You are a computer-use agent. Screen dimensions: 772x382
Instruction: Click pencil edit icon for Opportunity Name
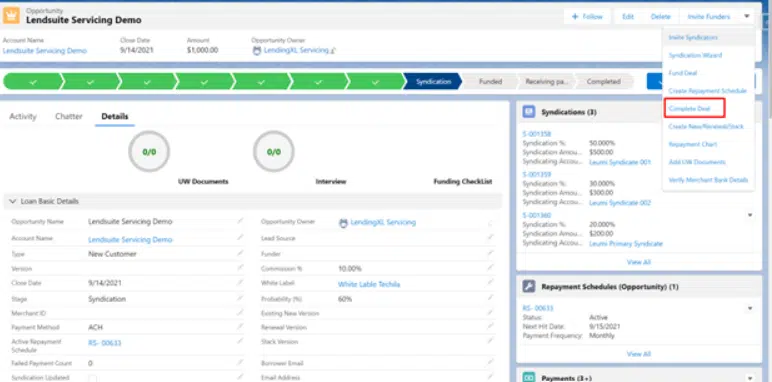(x=240, y=221)
